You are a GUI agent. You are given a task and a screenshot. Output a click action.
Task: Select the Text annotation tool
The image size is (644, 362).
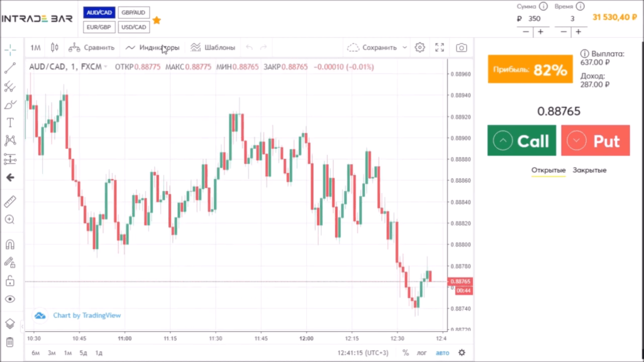pyautogui.click(x=10, y=123)
